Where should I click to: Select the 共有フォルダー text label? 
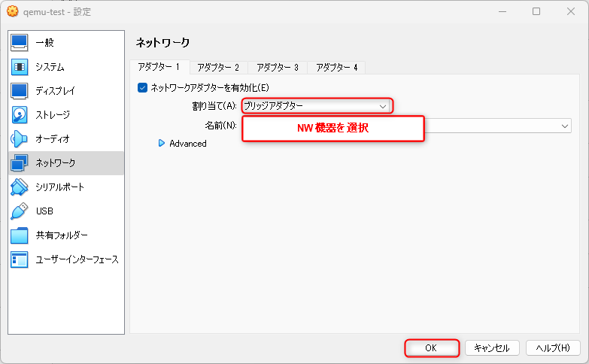click(x=62, y=235)
